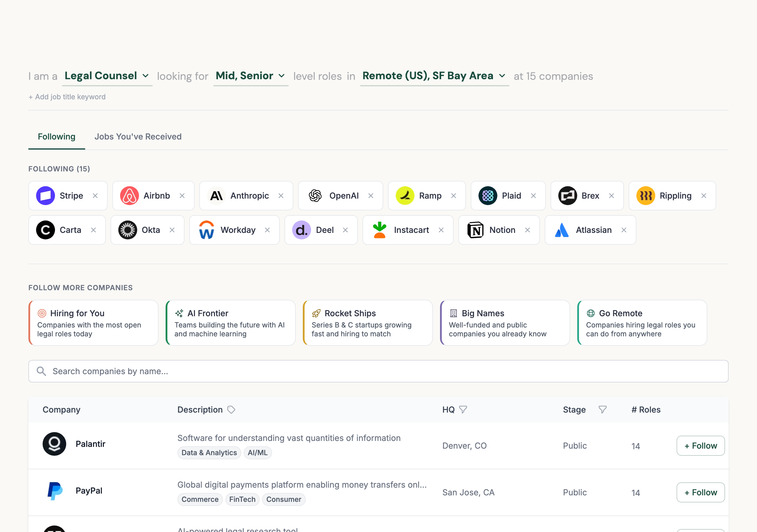Expand the Mid, Senior level selector
The width and height of the screenshot is (757, 532).
(x=282, y=76)
